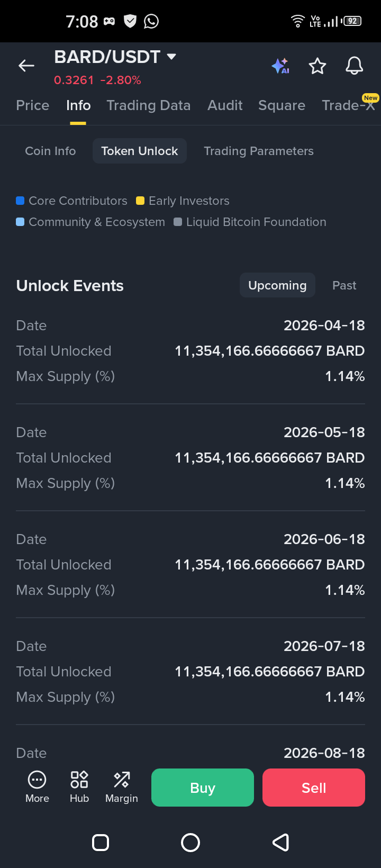Click the Early Investors yellow legend swatch
381x868 pixels.
[x=140, y=201]
